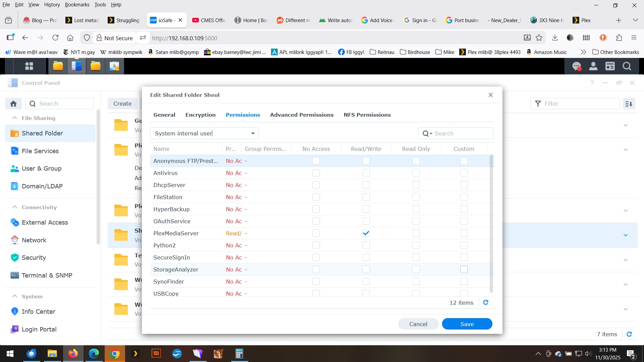Check Read Only for HyperBackup
This screenshot has width=644, height=362.
(416, 209)
